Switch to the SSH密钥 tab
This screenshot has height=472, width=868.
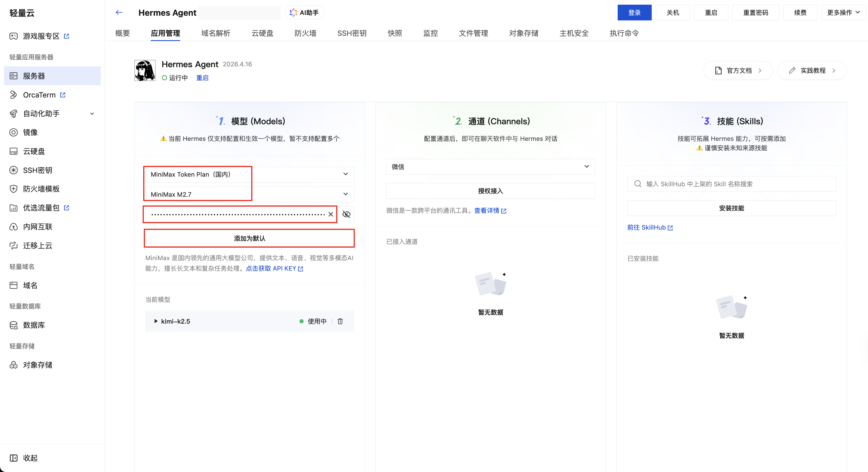click(352, 33)
